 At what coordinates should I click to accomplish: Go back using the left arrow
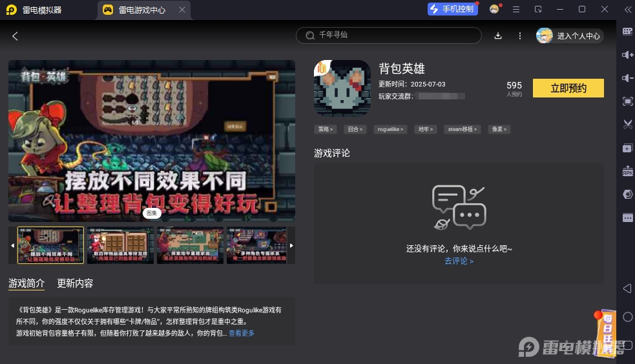[x=15, y=36]
